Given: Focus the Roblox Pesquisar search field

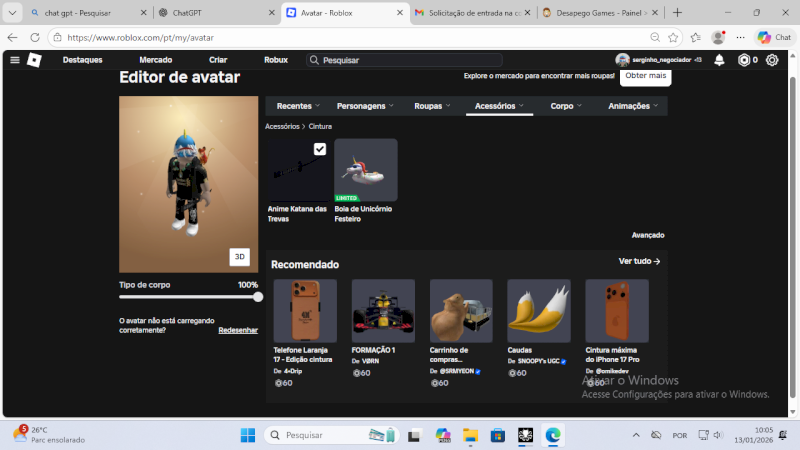Looking at the screenshot, I should 404,60.
